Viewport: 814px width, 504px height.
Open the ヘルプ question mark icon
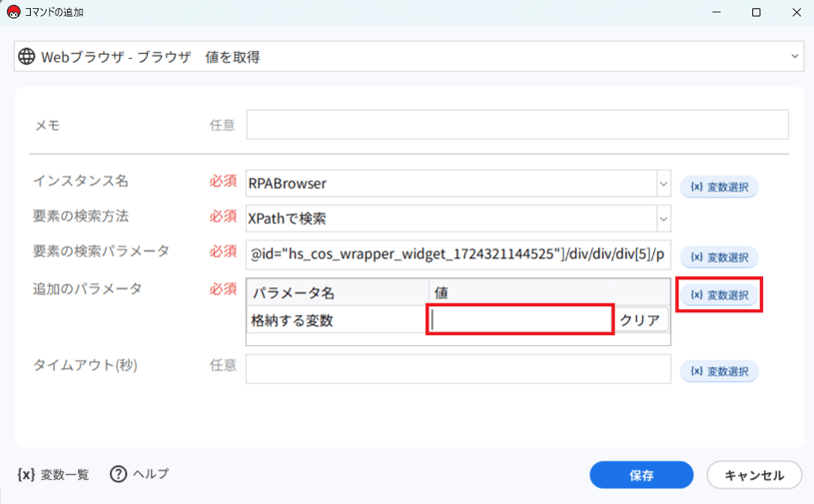click(x=119, y=474)
